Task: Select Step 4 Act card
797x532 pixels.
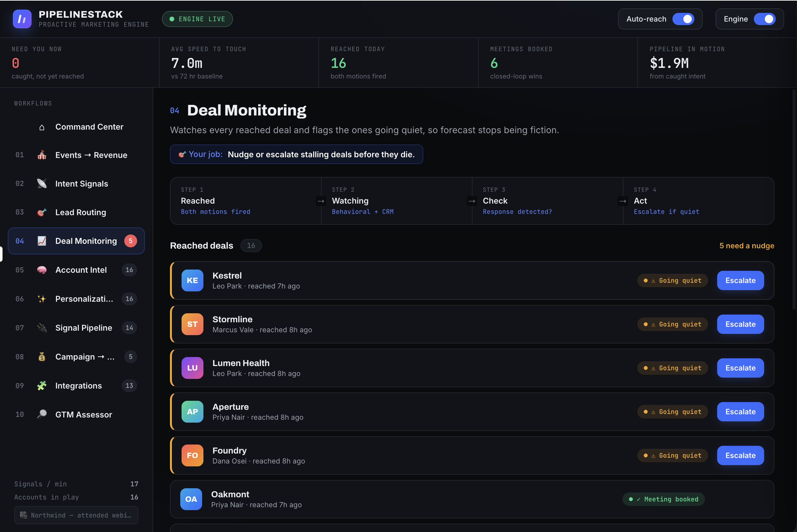Action: point(699,201)
